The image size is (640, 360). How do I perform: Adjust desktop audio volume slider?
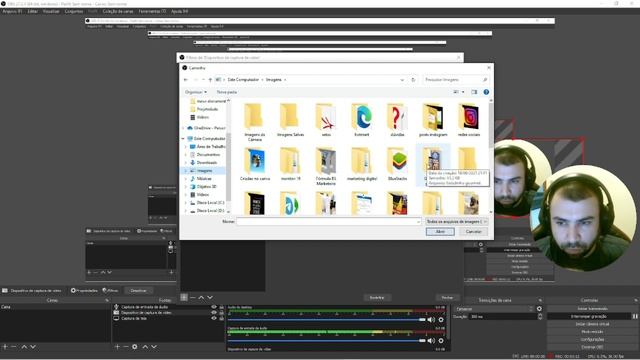click(327, 320)
